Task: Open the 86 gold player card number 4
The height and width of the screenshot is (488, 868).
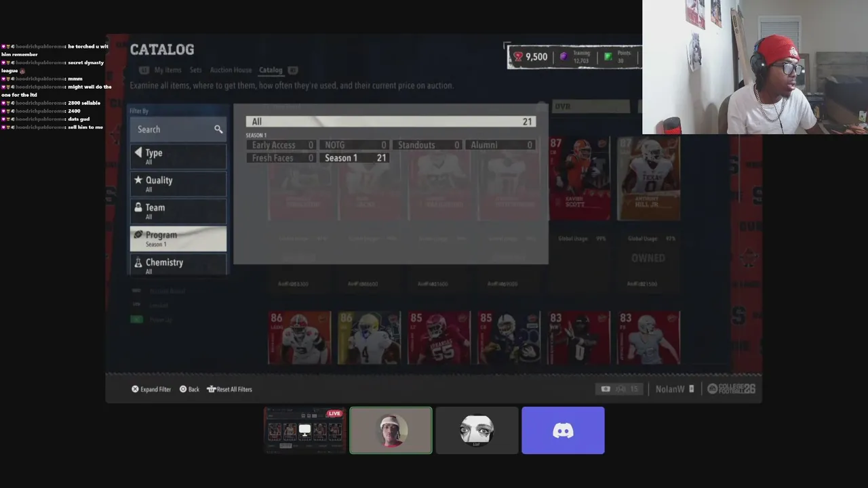Action: point(370,338)
